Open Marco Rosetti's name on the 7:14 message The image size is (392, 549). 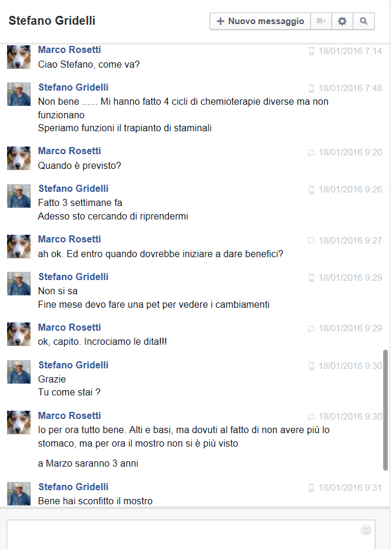tap(69, 49)
